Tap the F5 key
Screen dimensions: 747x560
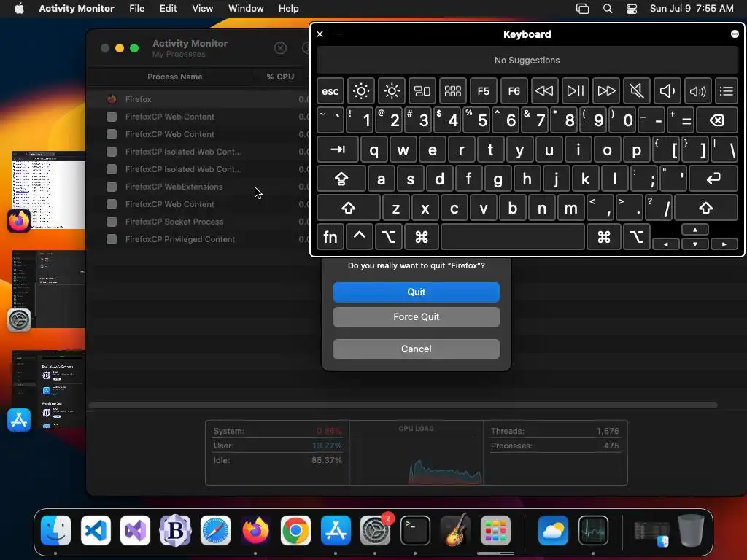[x=483, y=91]
